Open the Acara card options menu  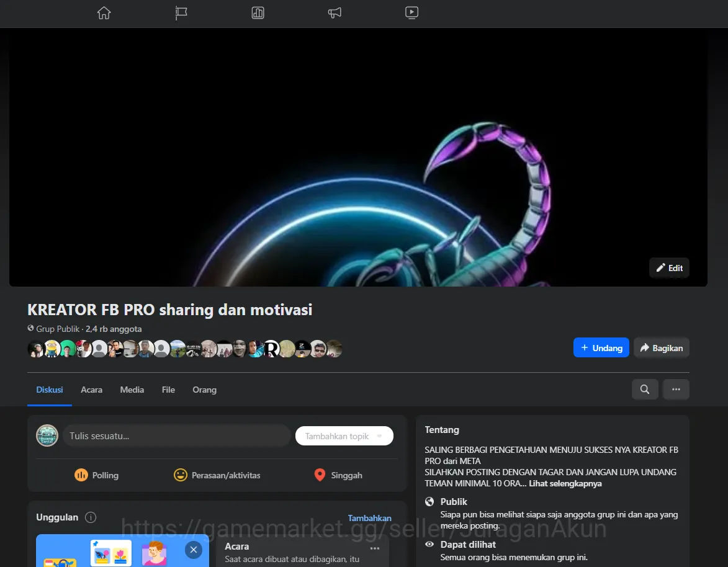pyautogui.click(x=375, y=548)
